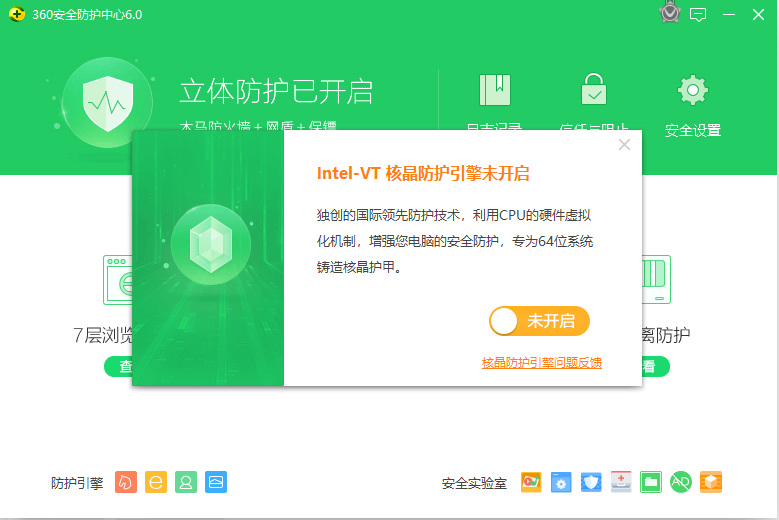
Task: Open the yellow video lab icon
Action: [531, 482]
